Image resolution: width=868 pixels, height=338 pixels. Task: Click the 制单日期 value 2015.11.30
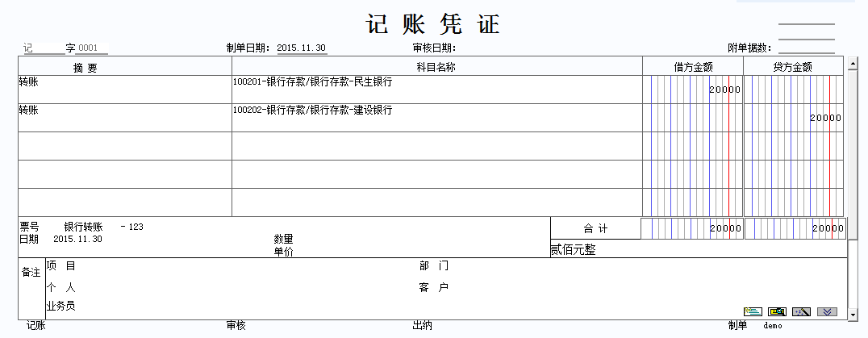[x=302, y=48]
